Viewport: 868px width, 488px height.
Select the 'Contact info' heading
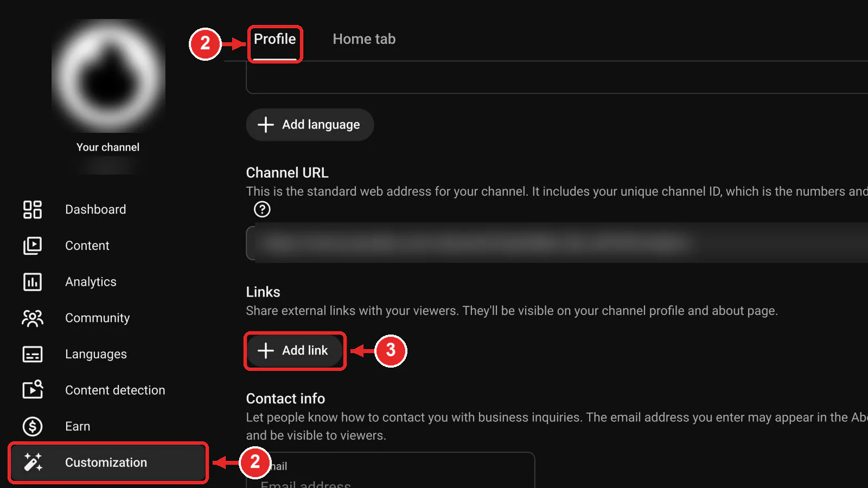[x=285, y=399]
